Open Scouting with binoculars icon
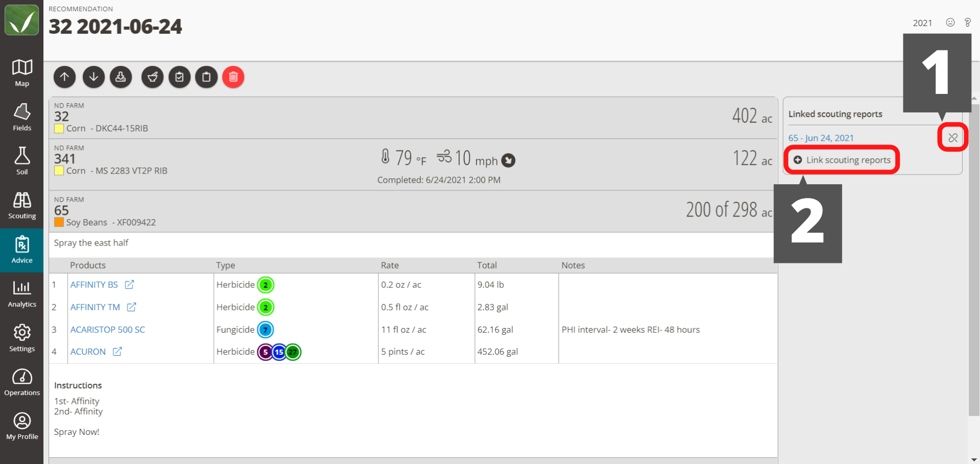Viewport: 980px width, 464px height. (x=22, y=206)
